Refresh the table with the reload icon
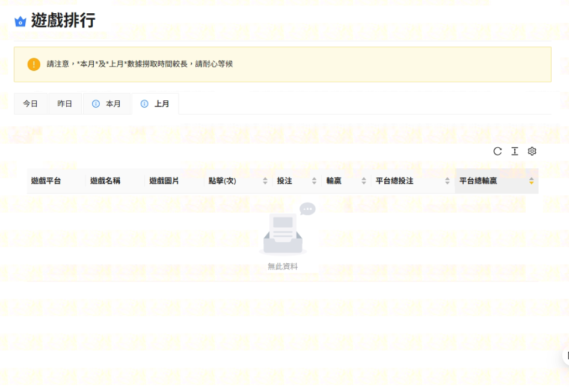Image resolution: width=569 pixels, height=392 pixels. tap(497, 152)
